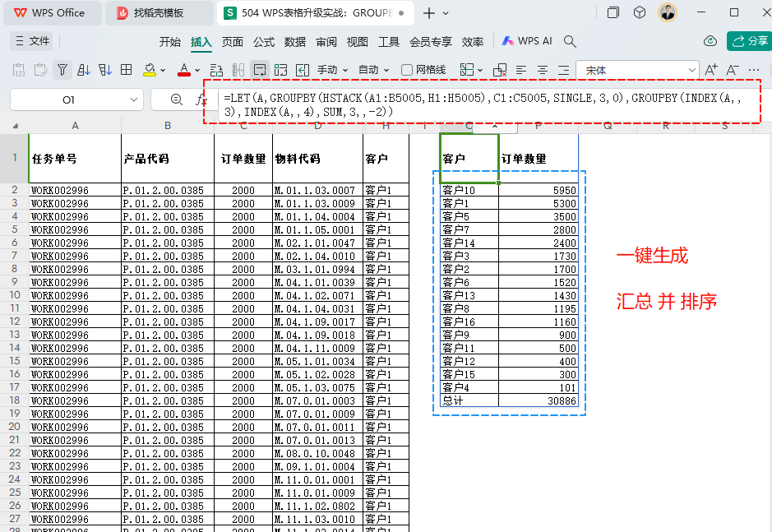772x532 pixels.
Task: Switch to the 公式 ribbon tab
Action: pos(264,42)
